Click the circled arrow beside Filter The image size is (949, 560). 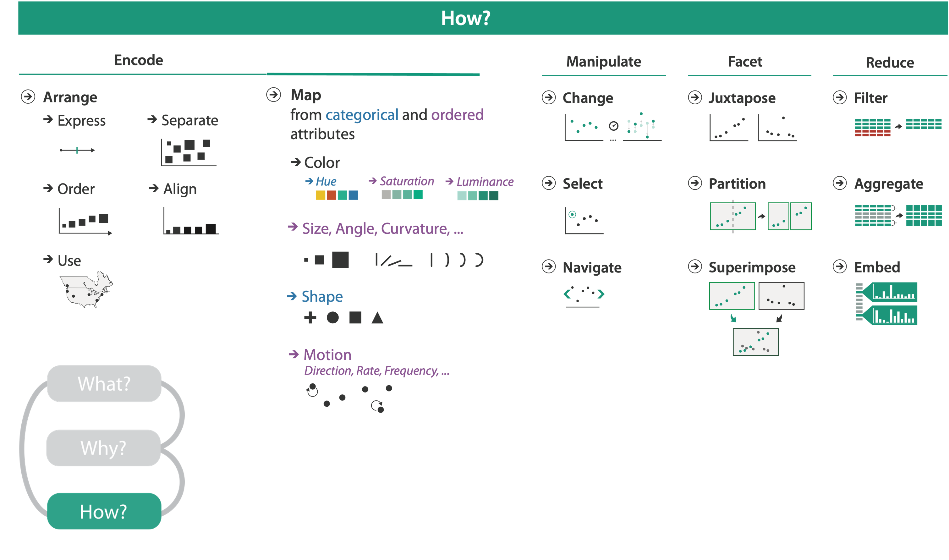tap(840, 97)
